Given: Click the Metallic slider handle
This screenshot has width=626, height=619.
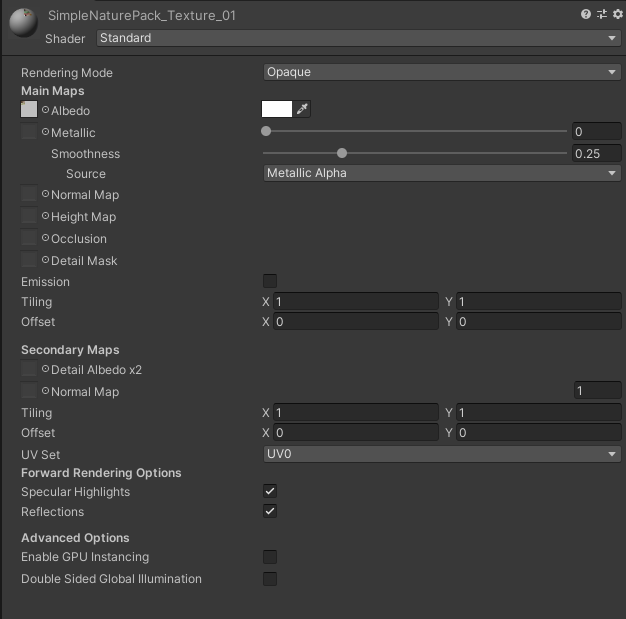Looking at the screenshot, I should (x=266, y=131).
